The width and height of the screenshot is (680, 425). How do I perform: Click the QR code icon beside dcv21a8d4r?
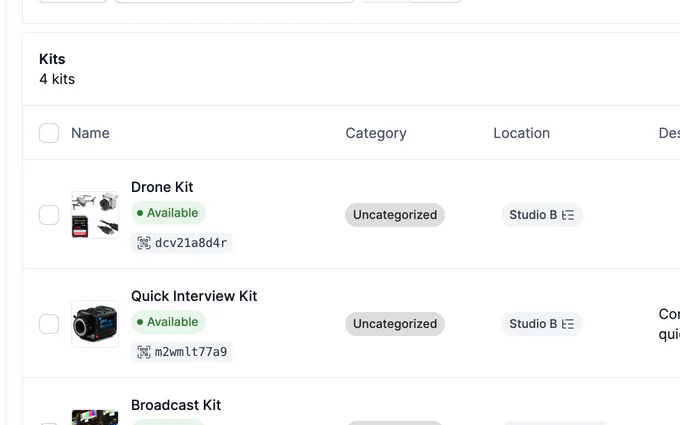coord(144,243)
